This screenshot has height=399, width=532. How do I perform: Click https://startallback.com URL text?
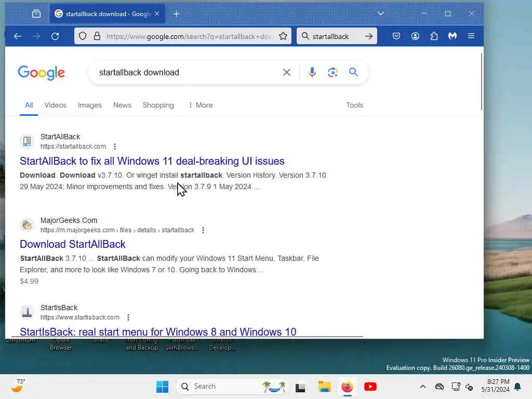[x=73, y=147]
